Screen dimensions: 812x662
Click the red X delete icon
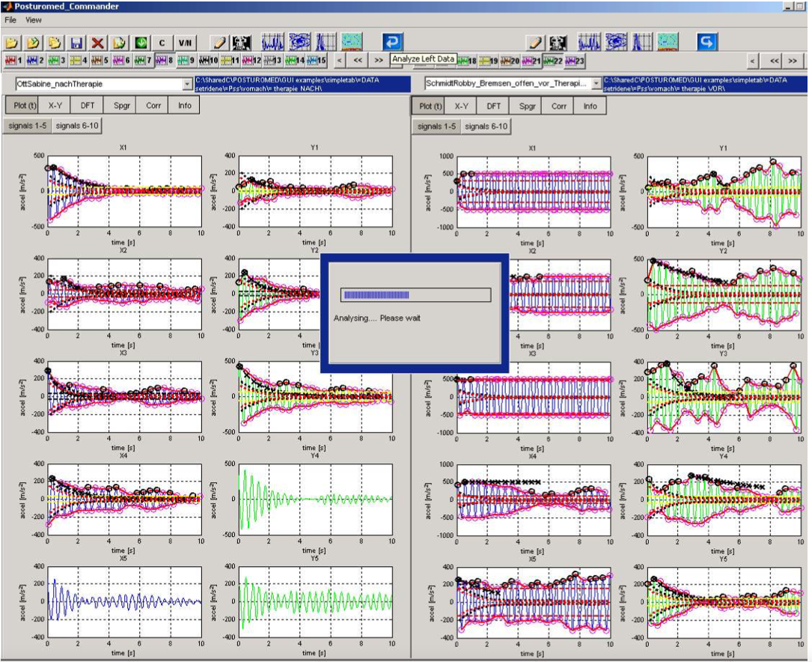pos(97,42)
